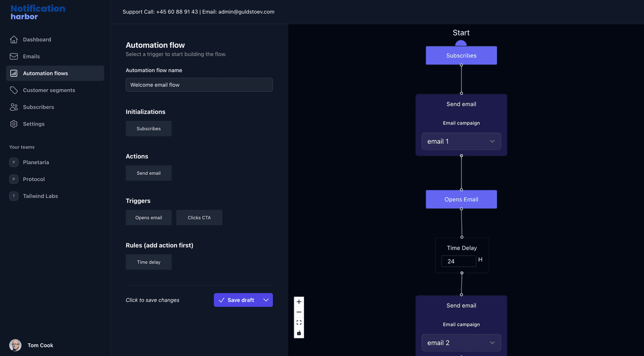Viewport: 644px width, 356px height.
Task: Fit the flow view to screen
Action: (x=299, y=323)
